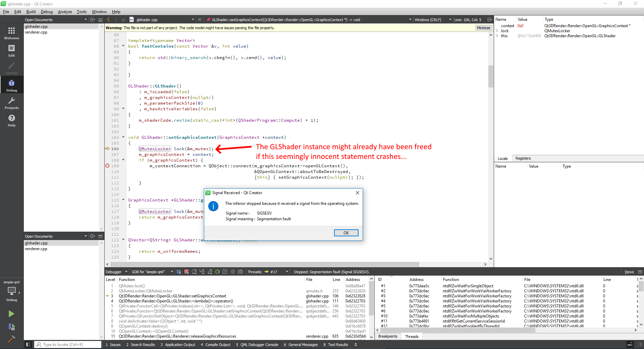Restart the debugging session icon
This screenshot has height=349, width=644.
coord(217,272)
